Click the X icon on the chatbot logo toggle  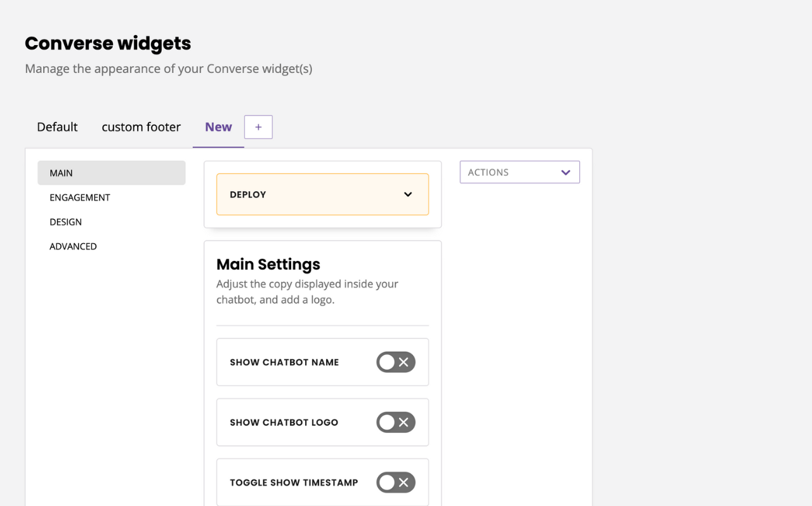pos(404,422)
